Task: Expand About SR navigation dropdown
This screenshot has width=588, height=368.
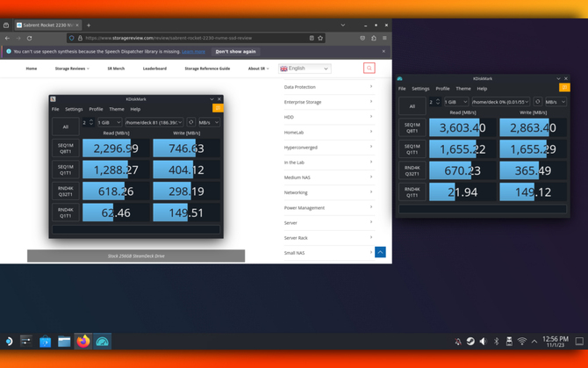Action: 258,69
